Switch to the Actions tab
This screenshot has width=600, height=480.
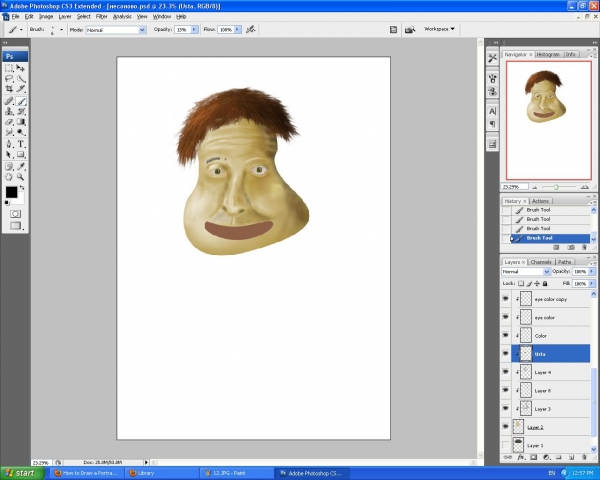tap(540, 201)
